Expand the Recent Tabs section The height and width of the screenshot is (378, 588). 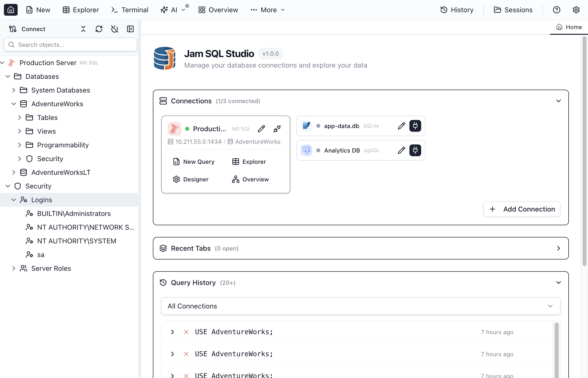click(558, 248)
